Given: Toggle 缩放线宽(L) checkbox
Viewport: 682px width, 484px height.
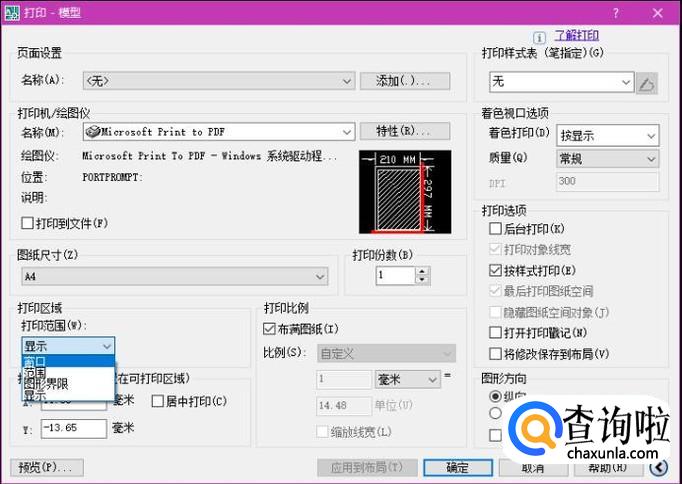Looking at the screenshot, I should pos(322,432).
